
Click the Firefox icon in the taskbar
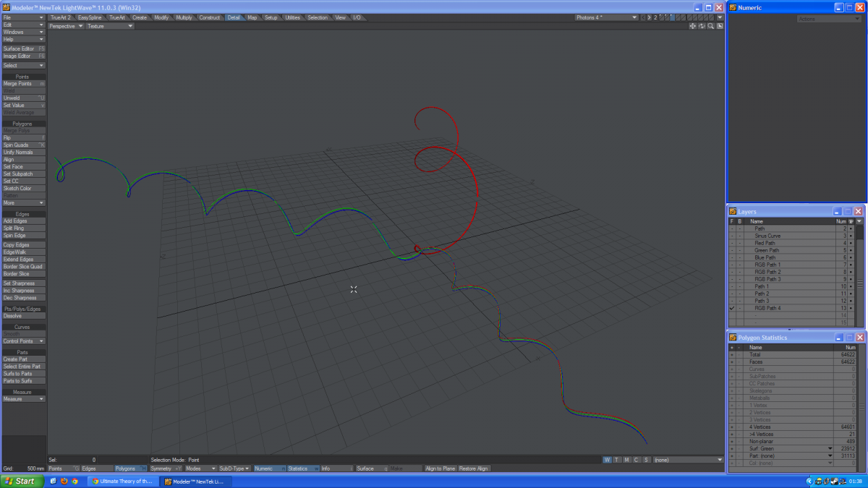[x=64, y=481]
